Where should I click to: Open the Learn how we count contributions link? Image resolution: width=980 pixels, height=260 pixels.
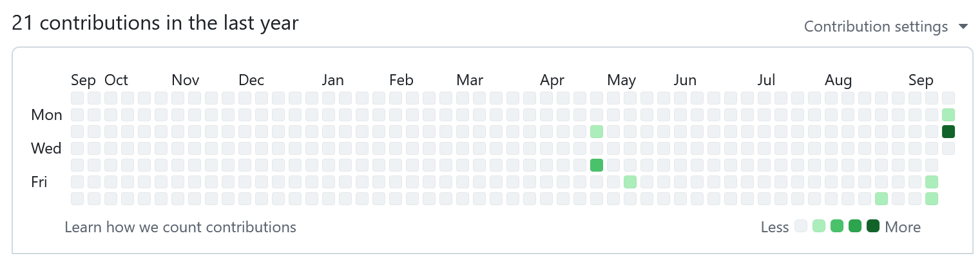point(180,227)
